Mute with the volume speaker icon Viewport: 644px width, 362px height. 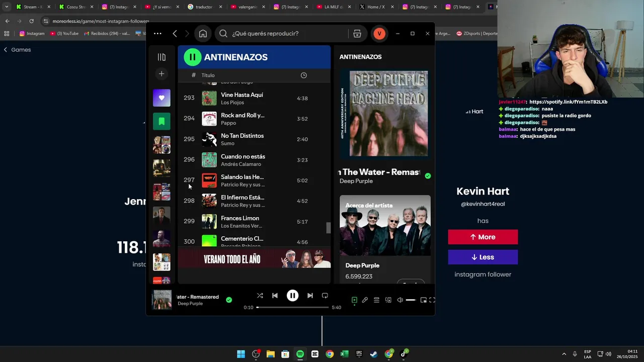click(x=400, y=300)
